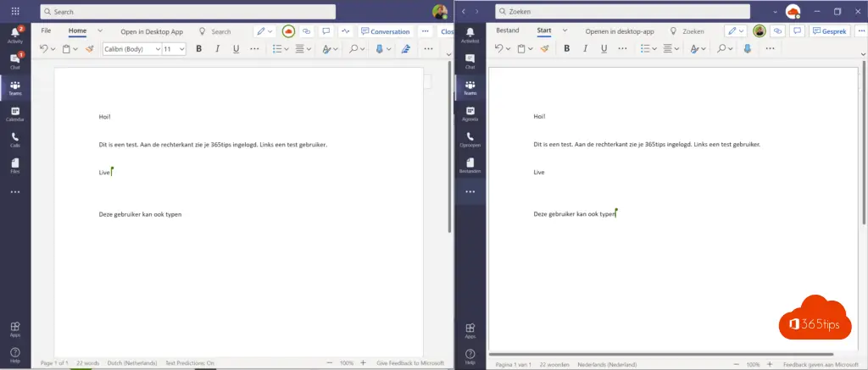
Task: Open Gesprek button in right window
Action: 829,31
